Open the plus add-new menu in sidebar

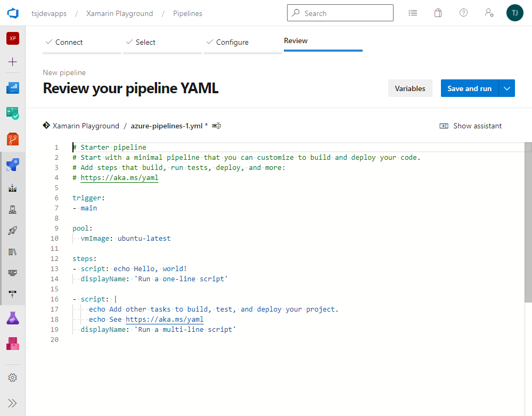(13, 62)
